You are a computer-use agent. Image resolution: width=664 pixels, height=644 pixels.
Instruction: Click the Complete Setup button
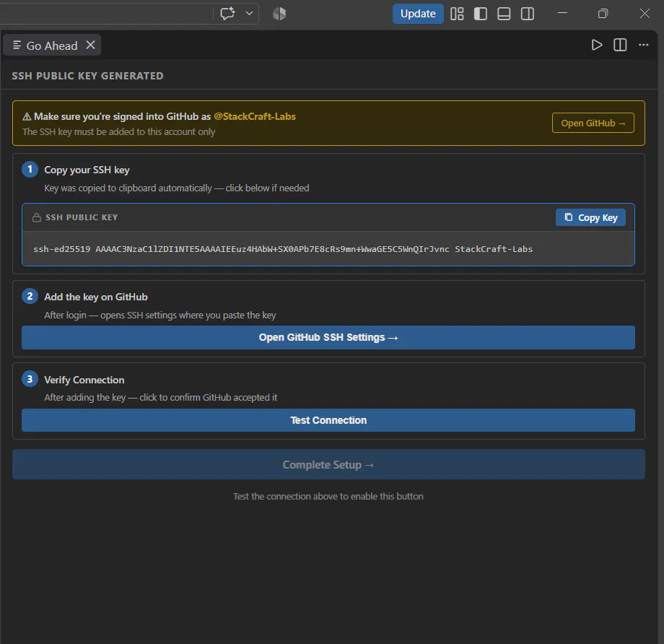tap(328, 465)
